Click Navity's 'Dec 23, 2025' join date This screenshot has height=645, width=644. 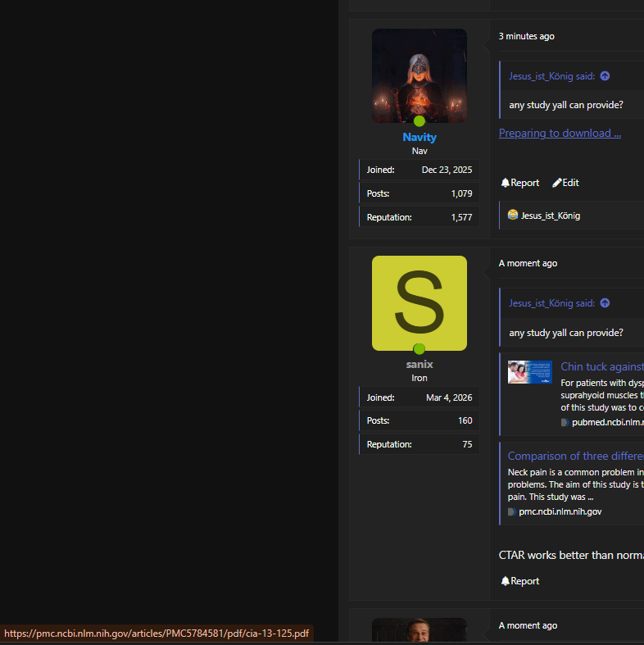[x=447, y=170]
